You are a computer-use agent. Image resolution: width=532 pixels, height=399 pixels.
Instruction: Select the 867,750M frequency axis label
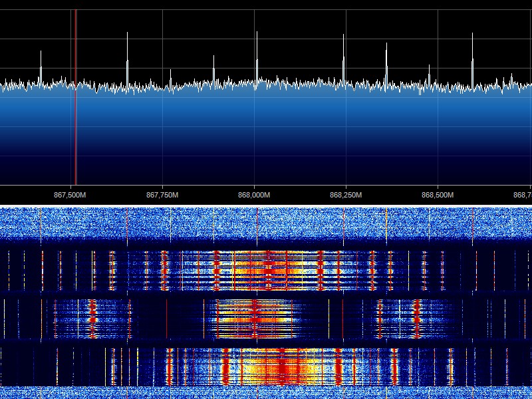click(162, 195)
